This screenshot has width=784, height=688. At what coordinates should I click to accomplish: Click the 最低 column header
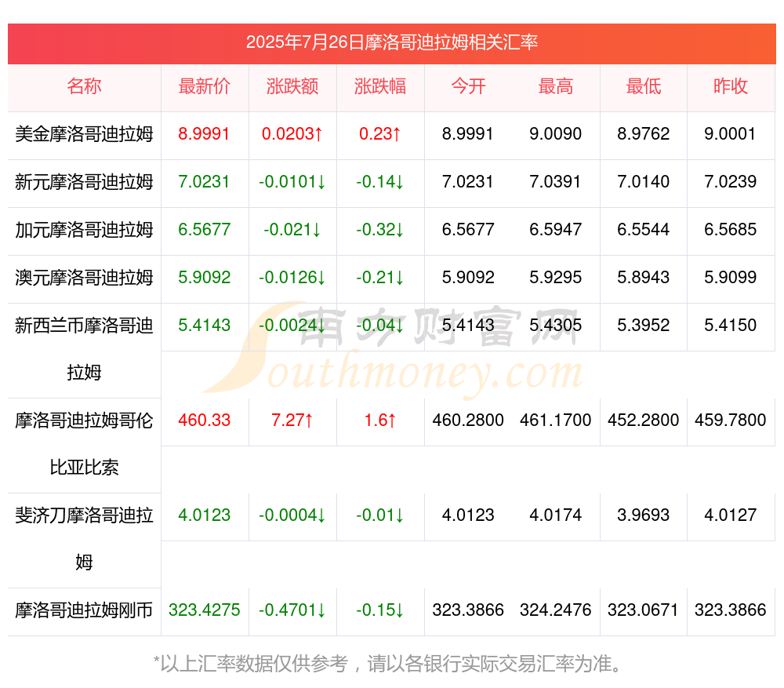643,86
